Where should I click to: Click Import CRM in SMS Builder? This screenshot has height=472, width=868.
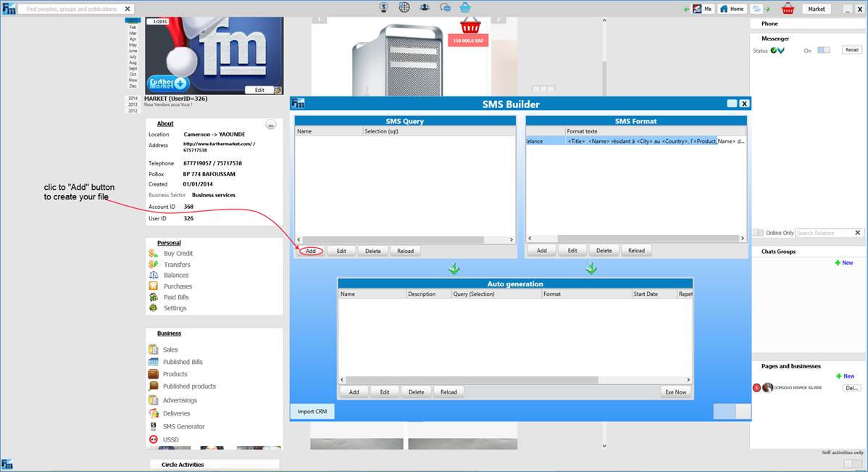click(x=312, y=412)
